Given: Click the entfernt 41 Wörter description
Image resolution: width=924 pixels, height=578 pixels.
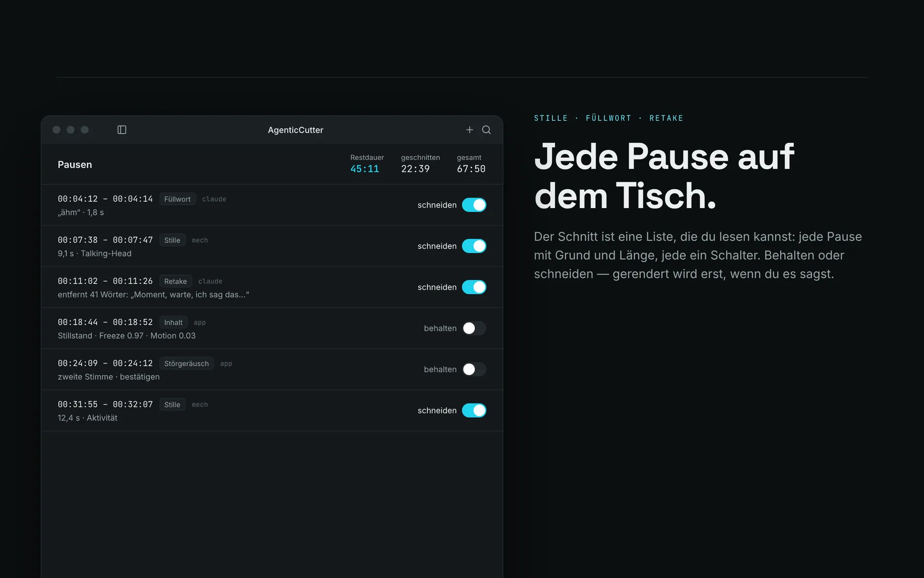Looking at the screenshot, I should 154,295.
